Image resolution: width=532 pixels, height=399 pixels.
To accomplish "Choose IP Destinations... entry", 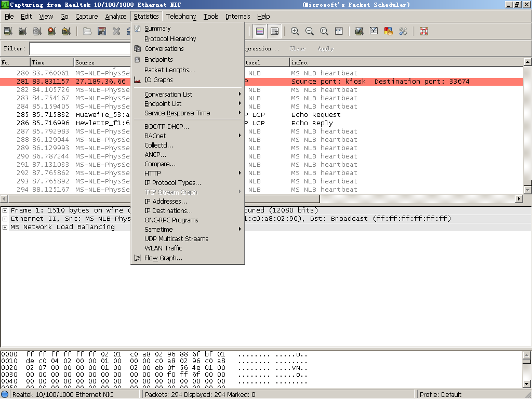I will [188, 211].
